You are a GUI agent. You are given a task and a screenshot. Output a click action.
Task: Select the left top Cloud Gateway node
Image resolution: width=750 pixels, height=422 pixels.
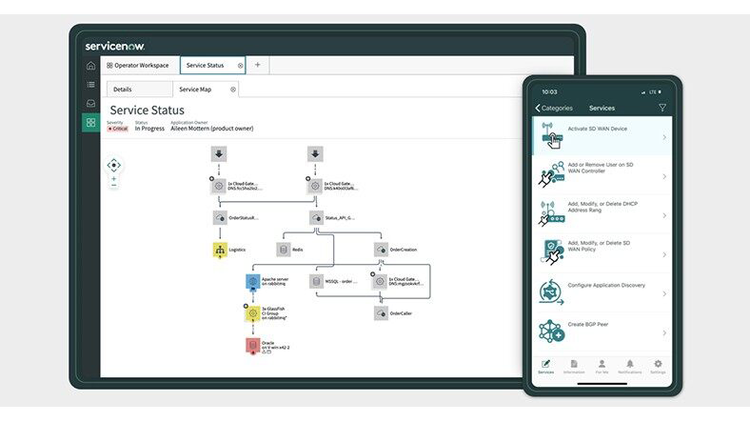[219, 186]
